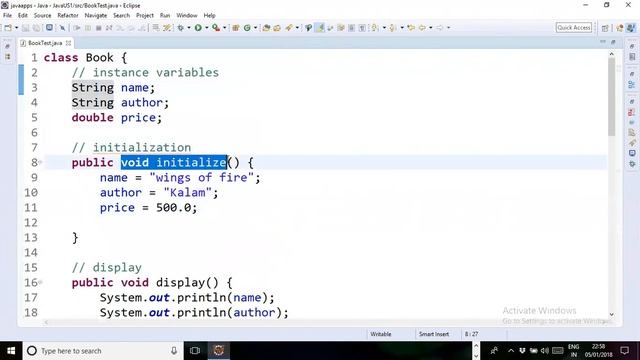Open the Search menu

click(121, 16)
